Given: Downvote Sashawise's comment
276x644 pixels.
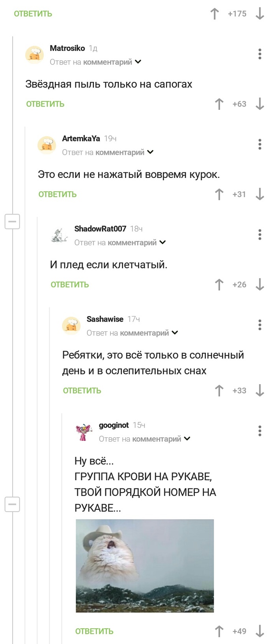Looking at the screenshot, I should (x=259, y=390).
